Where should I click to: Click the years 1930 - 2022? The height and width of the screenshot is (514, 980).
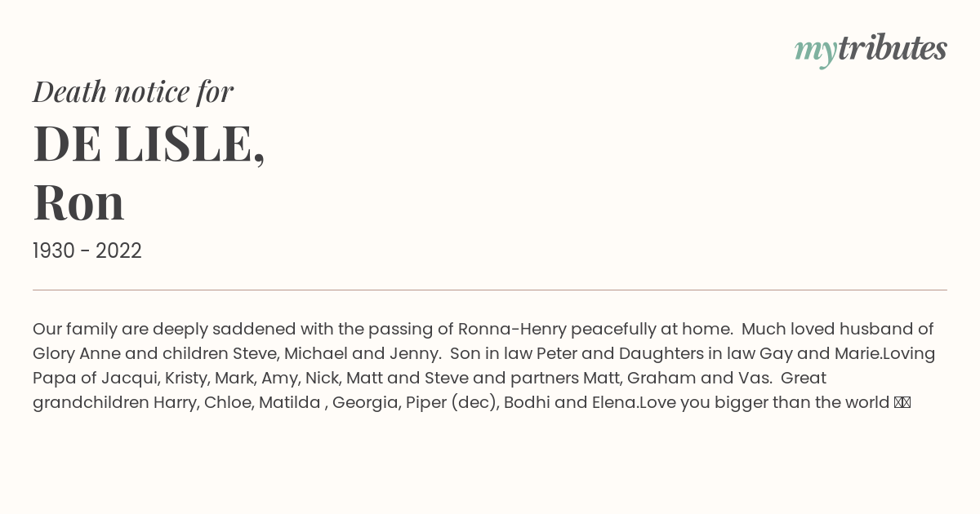tap(87, 250)
